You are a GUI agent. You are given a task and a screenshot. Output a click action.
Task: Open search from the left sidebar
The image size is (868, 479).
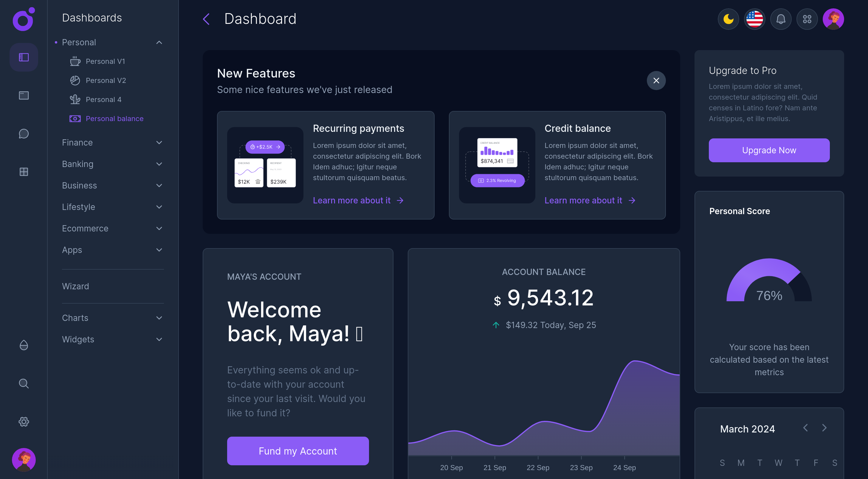tap(24, 383)
